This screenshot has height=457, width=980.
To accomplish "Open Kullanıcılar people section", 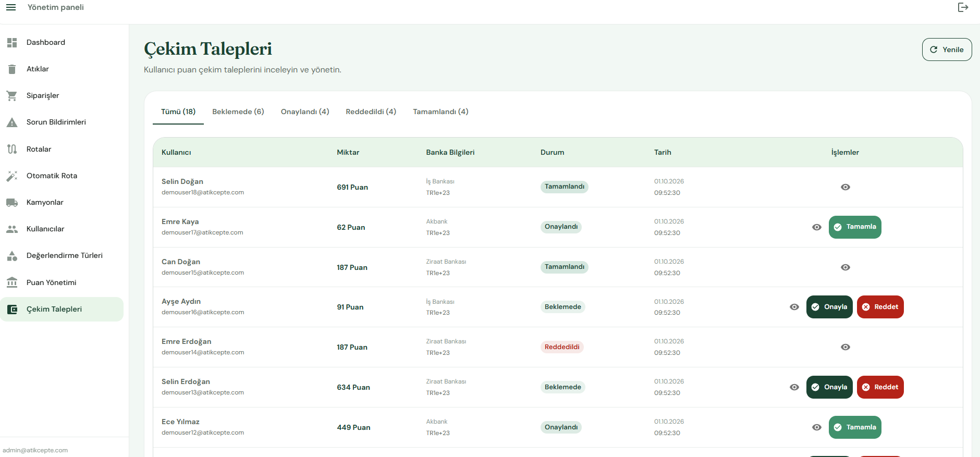I will click(62, 229).
